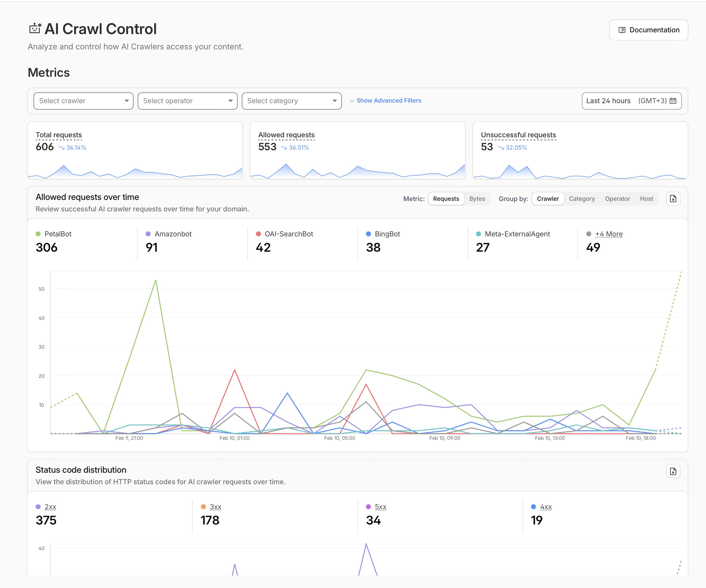
Task: Click the chevron next to Show Advanced Filters
Action: coord(352,101)
